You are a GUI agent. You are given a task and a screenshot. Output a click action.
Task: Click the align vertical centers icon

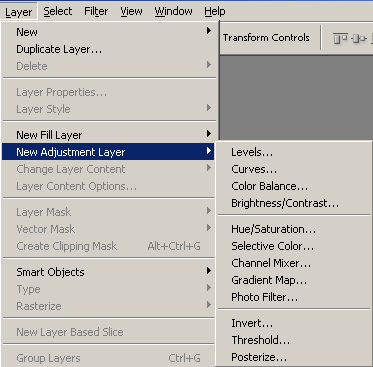pyautogui.click(x=359, y=38)
